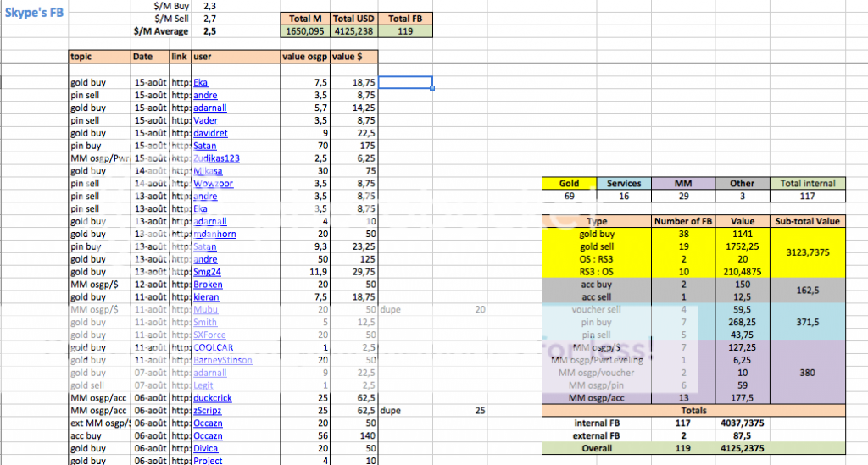Open the Mikasa user link

208,171
